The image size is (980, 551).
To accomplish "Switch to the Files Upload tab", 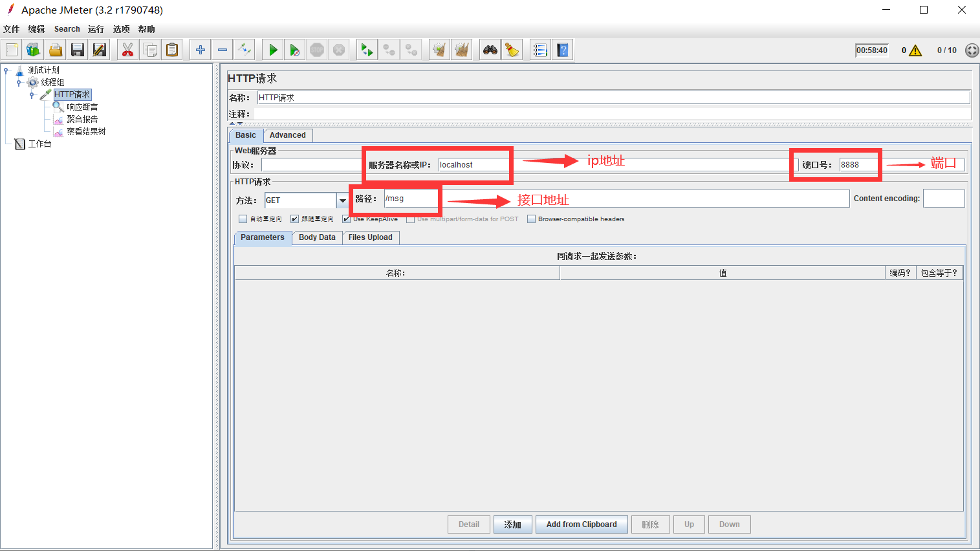I will coord(371,237).
